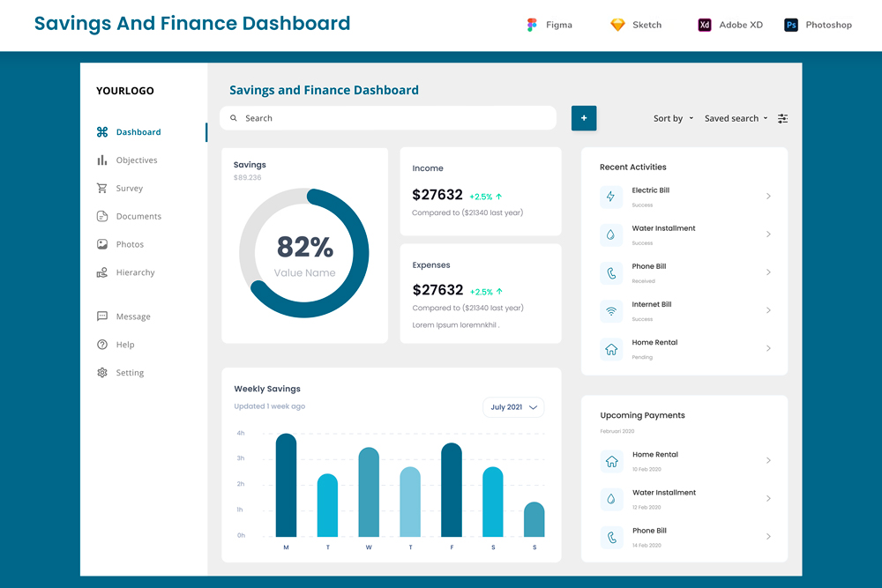Expand the Sort by dropdown
The image size is (882, 588).
[673, 118]
